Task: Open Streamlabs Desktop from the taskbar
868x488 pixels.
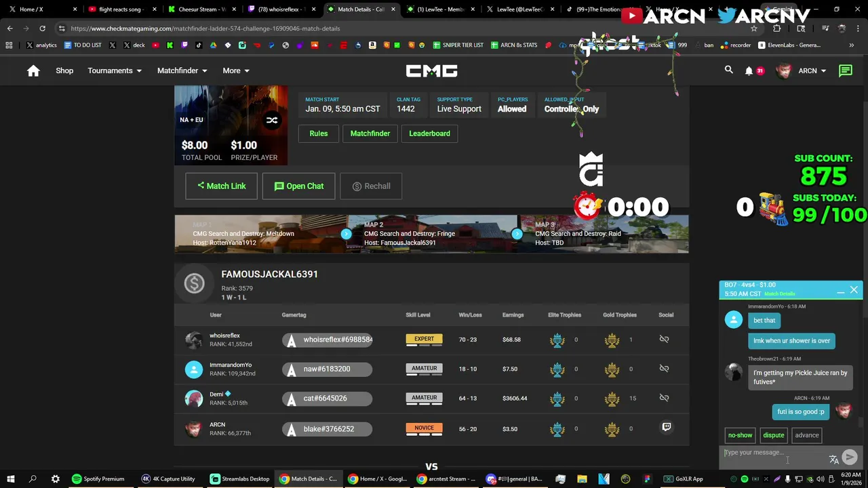Action: pos(240,479)
